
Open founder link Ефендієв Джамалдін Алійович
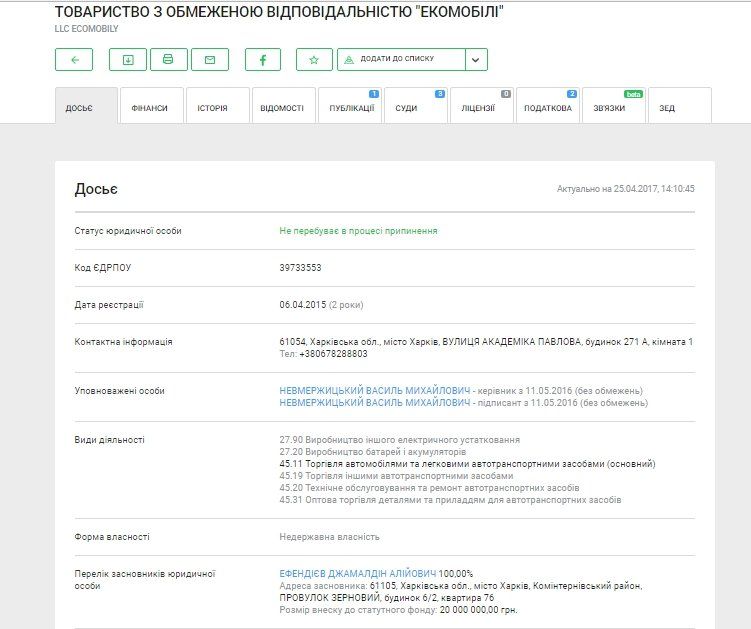click(x=358, y=574)
